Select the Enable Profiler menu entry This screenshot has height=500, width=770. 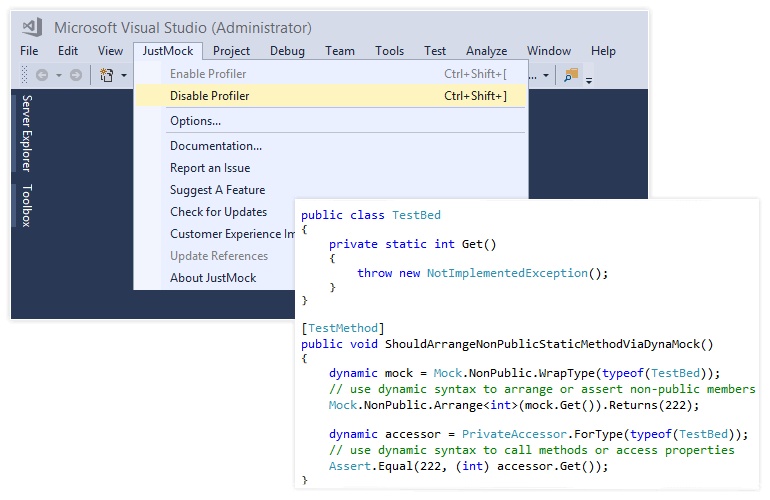(x=330, y=74)
